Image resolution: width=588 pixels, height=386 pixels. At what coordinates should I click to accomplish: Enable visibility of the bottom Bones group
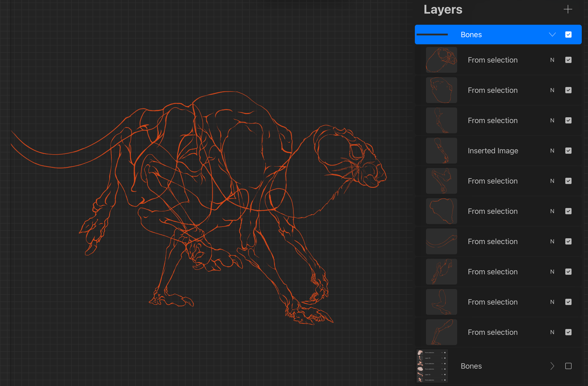point(569,366)
